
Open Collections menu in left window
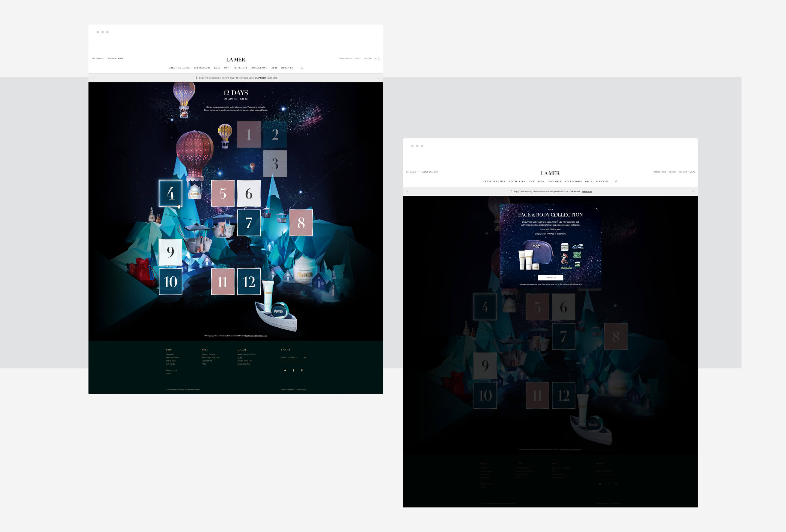point(259,68)
